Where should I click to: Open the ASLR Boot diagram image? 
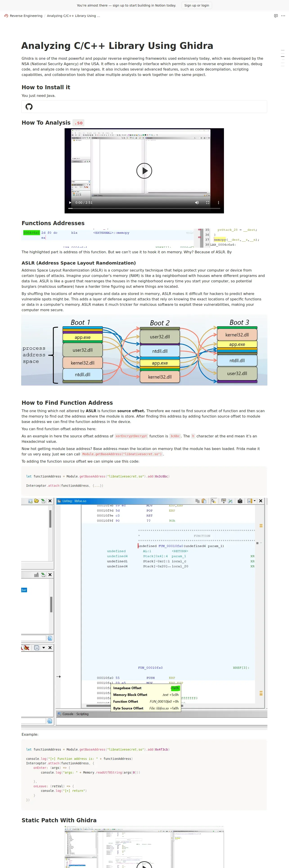point(144,350)
